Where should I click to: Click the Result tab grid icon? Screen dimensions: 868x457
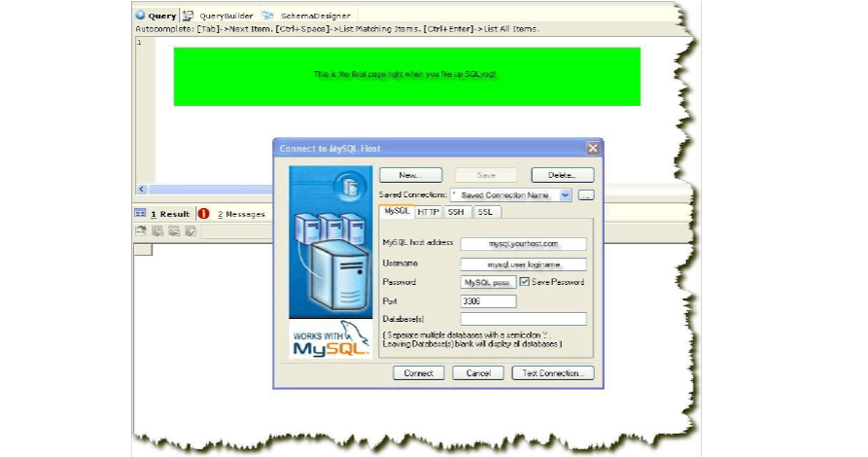point(140,213)
